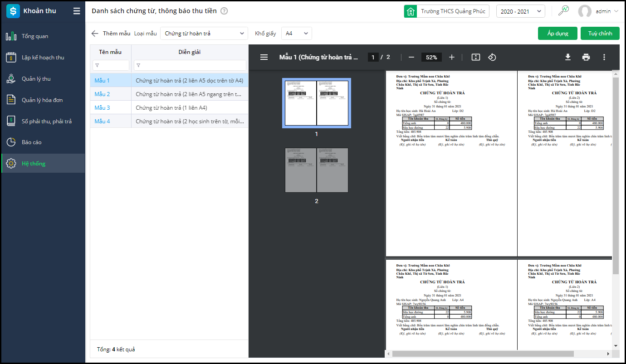Screen dimensions: 626x364
Task: Click the help question mark icon
Action: [x=224, y=11]
